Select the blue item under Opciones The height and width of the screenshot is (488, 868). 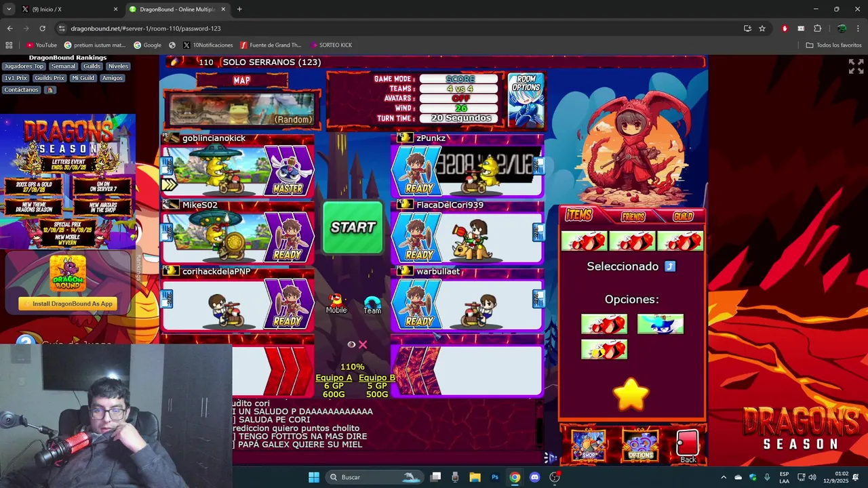click(660, 324)
